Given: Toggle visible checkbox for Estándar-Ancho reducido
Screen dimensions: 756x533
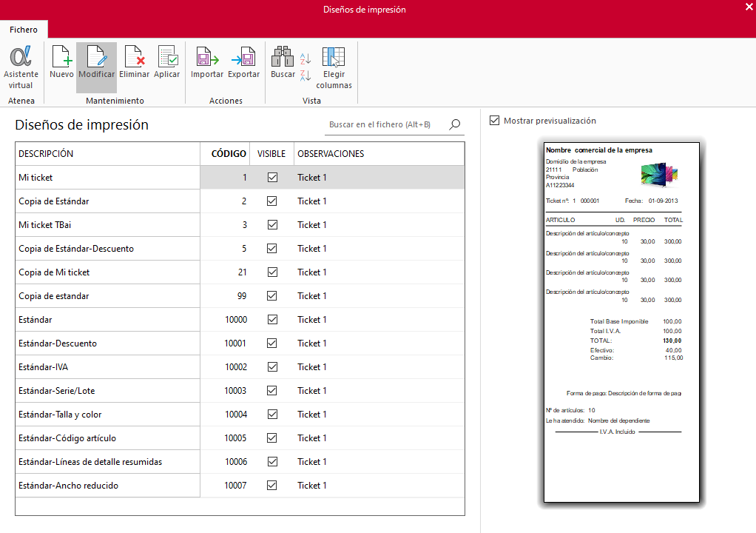Looking at the screenshot, I should tap(272, 485).
